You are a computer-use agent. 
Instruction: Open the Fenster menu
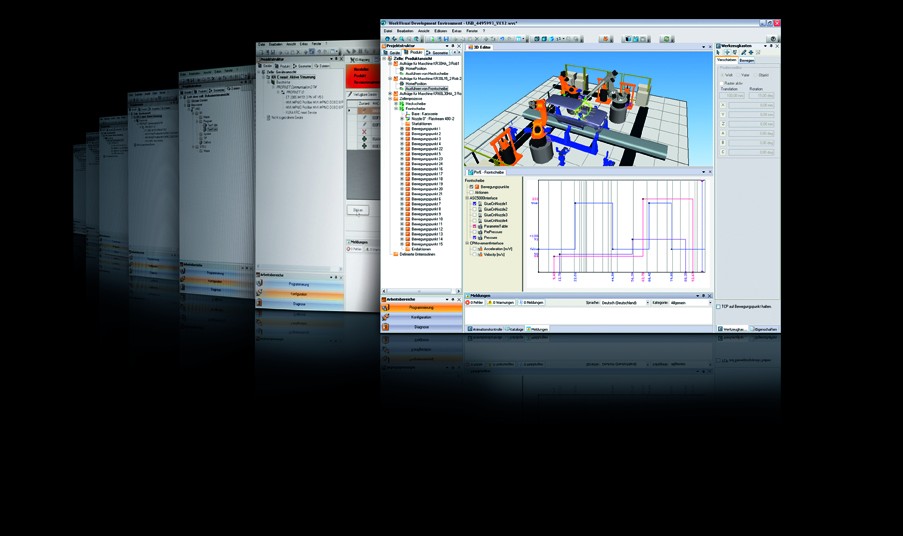[472, 31]
